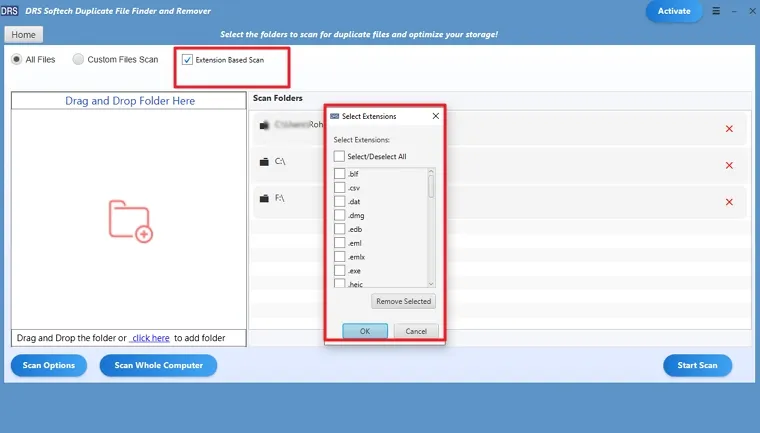Click the Start Scan button
The height and width of the screenshot is (433, 760).
(697, 365)
